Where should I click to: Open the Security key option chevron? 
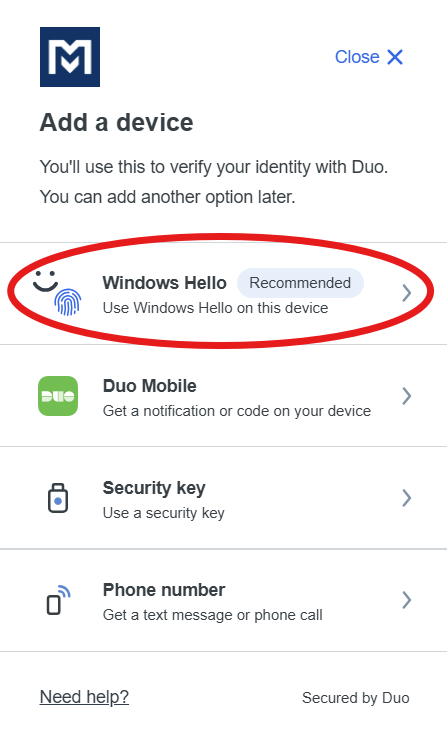406,498
